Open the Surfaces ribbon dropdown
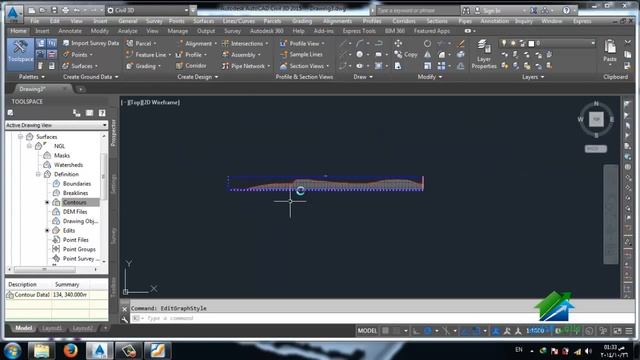The height and width of the screenshot is (360, 640). click(80, 66)
